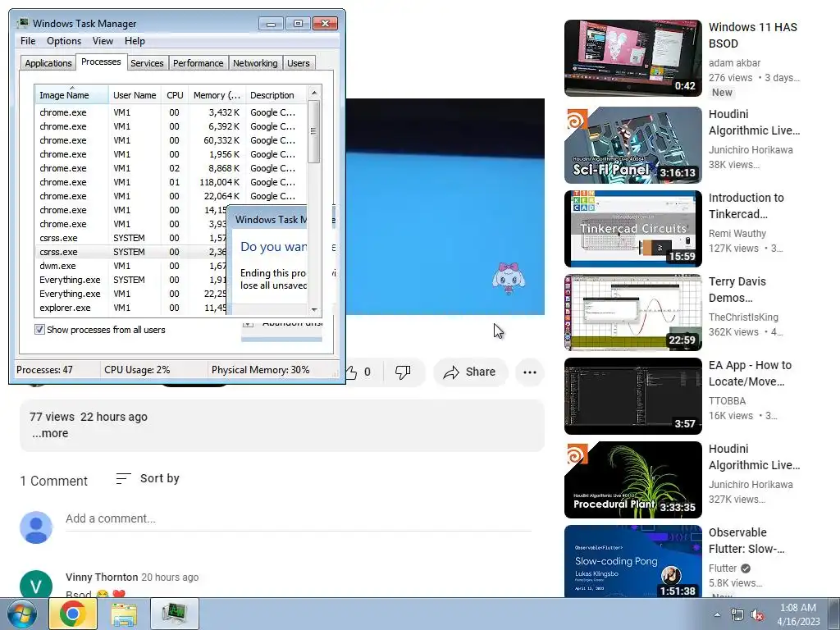Maximize the Windows Task Manager window
Screen dimensions: 840x630
point(298,24)
